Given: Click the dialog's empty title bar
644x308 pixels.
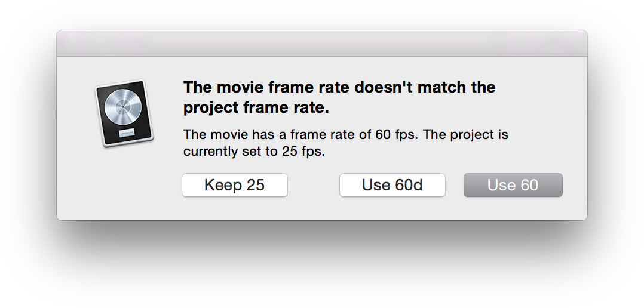Looking at the screenshot, I should pyautogui.click(x=322, y=43).
